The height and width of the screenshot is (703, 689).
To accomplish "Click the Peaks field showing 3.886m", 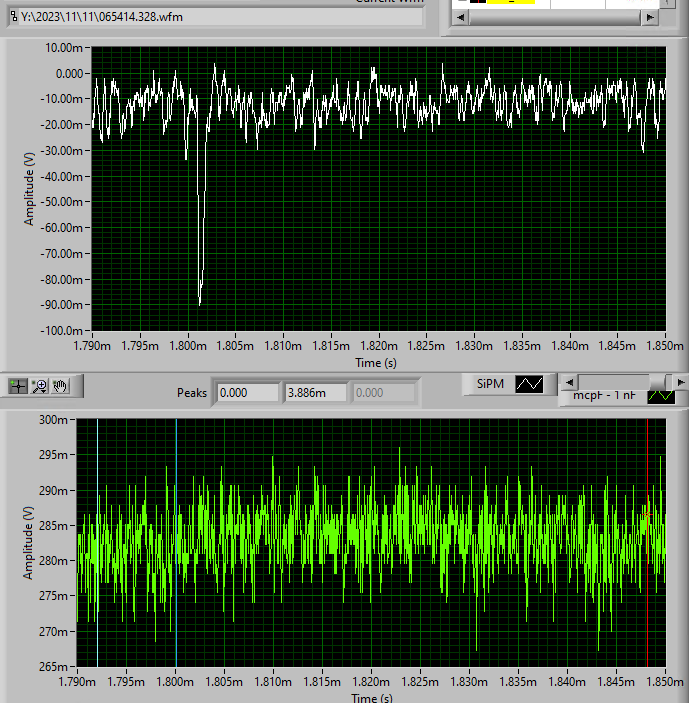I will tap(315, 392).
